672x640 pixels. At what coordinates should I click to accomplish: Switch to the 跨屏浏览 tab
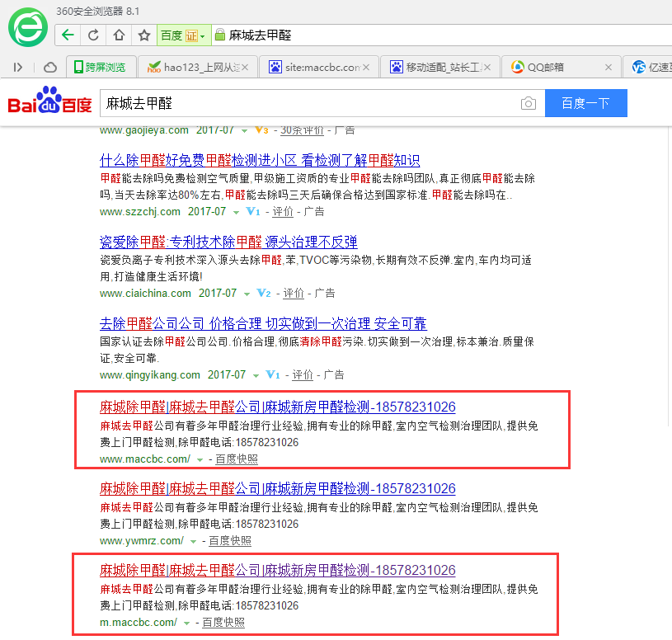tap(101, 68)
